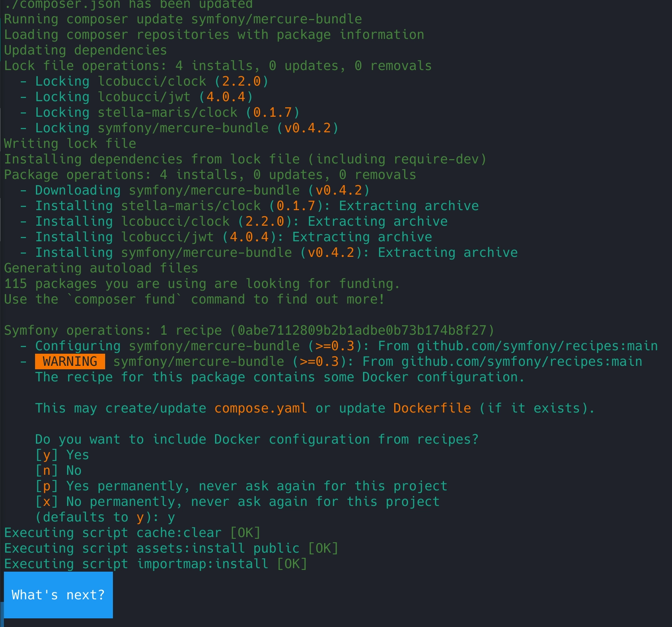672x627 pixels.
Task: Choose the [x] No permanently option
Action: tap(237, 502)
